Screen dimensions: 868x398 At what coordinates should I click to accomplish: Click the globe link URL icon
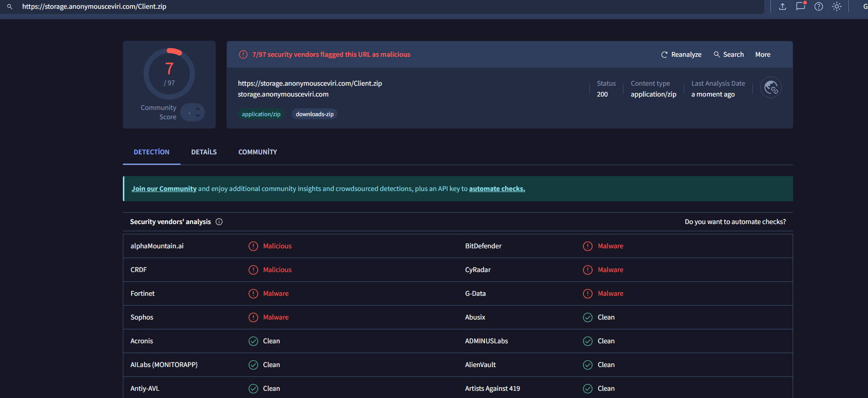click(771, 88)
